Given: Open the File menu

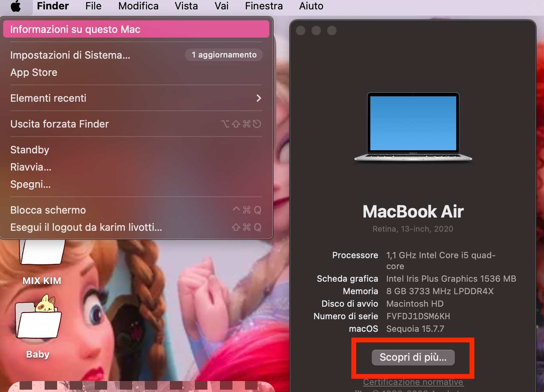Looking at the screenshot, I should tap(94, 6).
